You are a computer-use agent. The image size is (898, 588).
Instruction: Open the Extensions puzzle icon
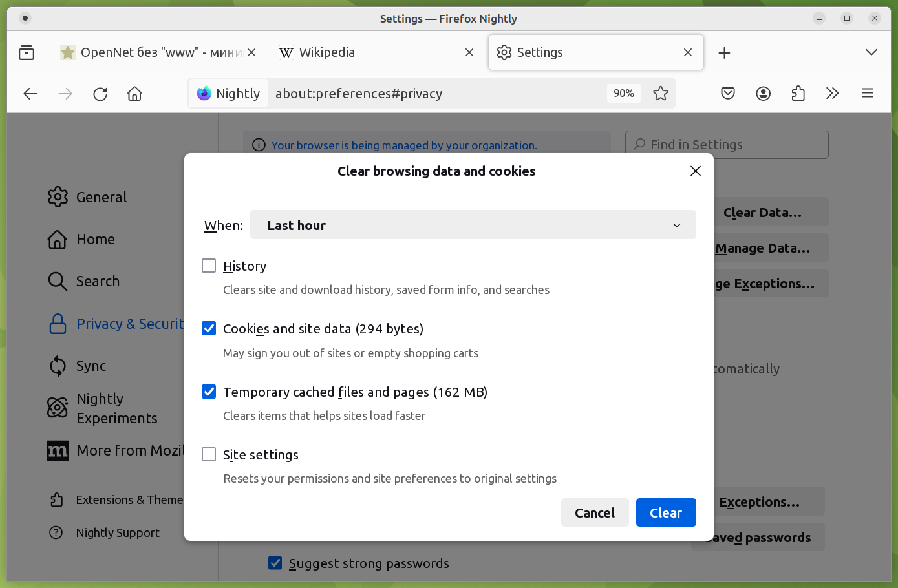click(x=798, y=94)
